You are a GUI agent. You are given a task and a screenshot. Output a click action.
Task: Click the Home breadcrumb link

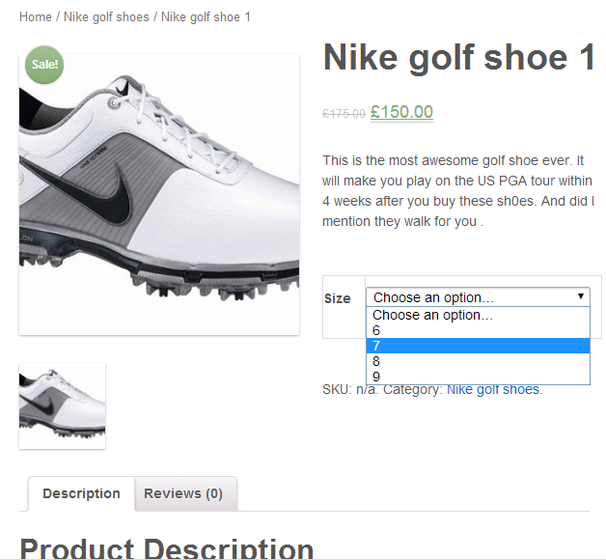tap(35, 17)
